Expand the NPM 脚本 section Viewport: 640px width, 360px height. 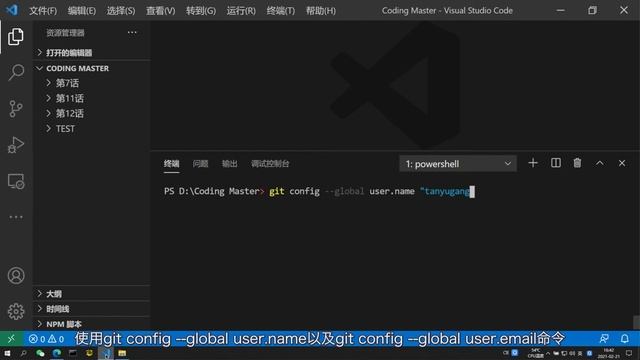coord(92,324)
